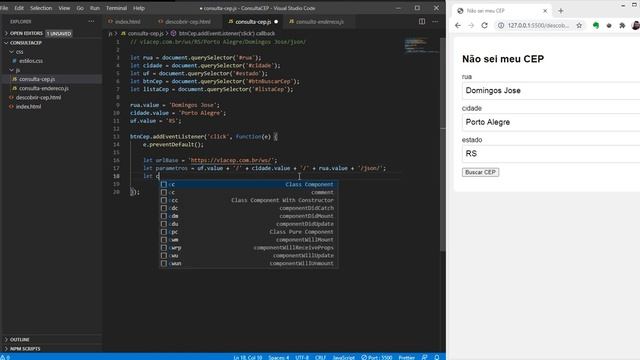Open the Explorer views and more actions ellipsis
Screen dimensions: 640x360
click(91, 21)
